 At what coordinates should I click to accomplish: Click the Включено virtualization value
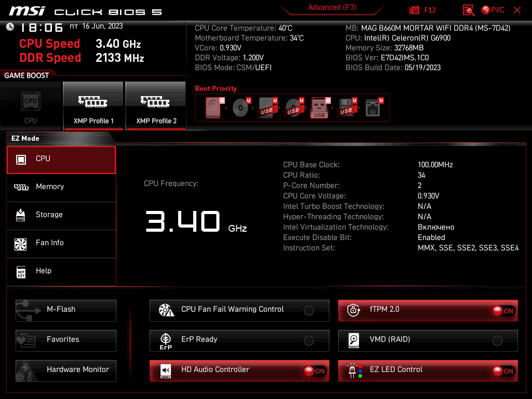click(x=436, y=227)
